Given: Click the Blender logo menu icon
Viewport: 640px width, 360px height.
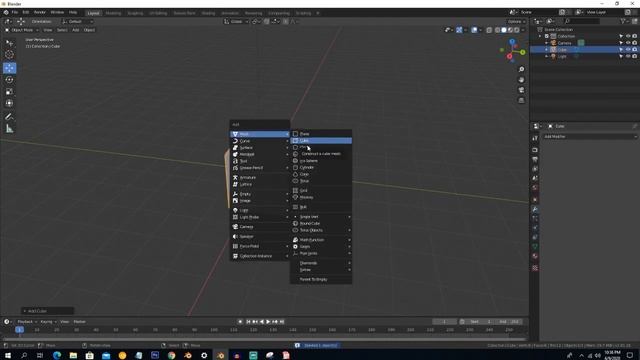Looking at the screenshot, I should (x=6, y=13).
